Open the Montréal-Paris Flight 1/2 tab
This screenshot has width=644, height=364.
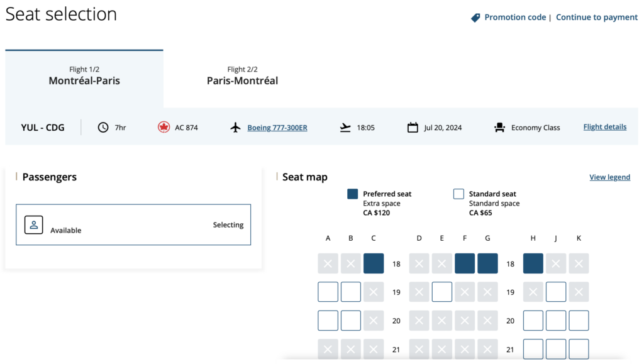tap(84, 75)
